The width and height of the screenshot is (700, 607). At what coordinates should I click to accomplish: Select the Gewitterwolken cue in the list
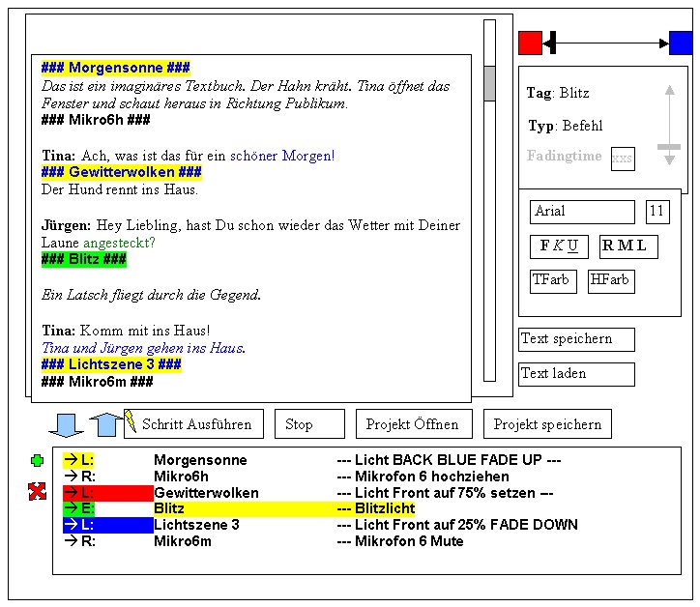tap(205, 493)
